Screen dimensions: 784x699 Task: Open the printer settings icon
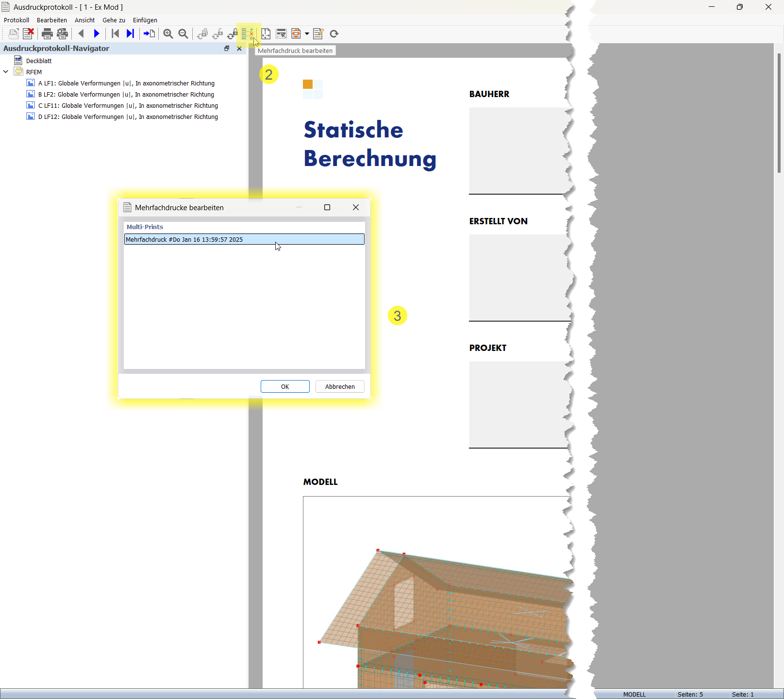click(x=62, y=33)
